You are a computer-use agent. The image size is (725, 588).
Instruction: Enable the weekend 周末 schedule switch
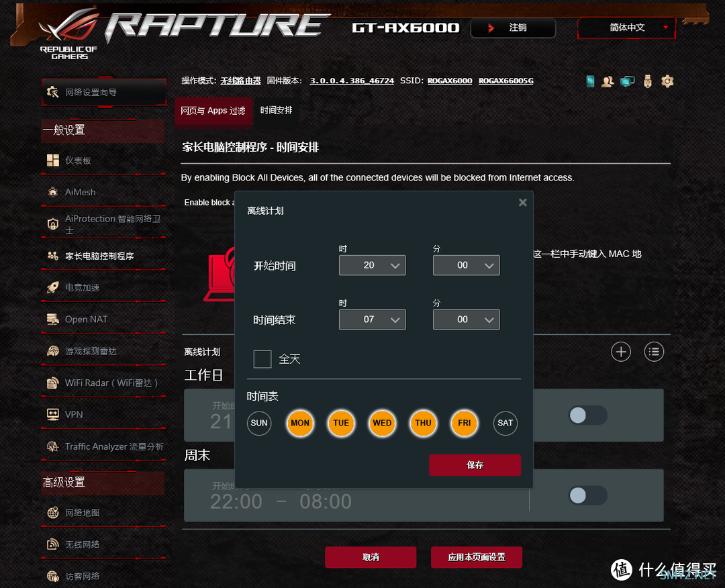tap(587, 495)
